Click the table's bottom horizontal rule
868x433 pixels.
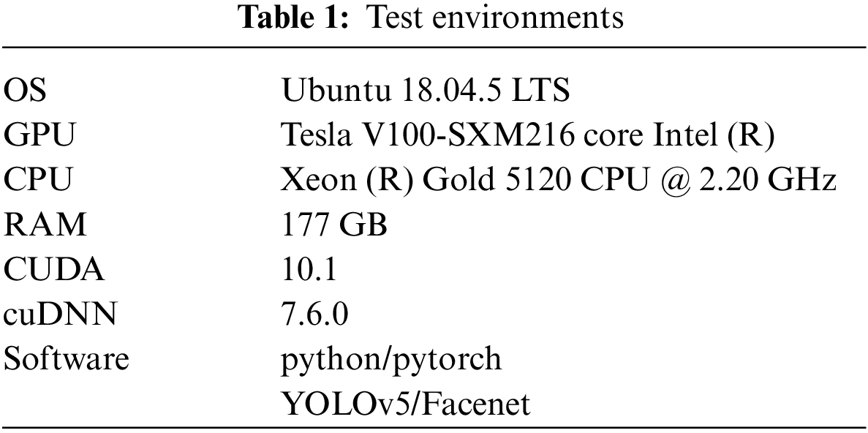pyautogui.click(x=434, y=426)
